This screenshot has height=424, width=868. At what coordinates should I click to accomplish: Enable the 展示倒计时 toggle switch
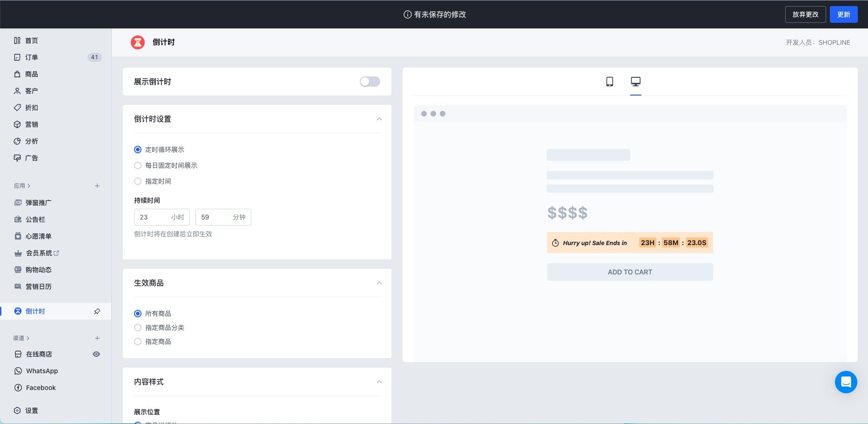click(x=370, y=82)
